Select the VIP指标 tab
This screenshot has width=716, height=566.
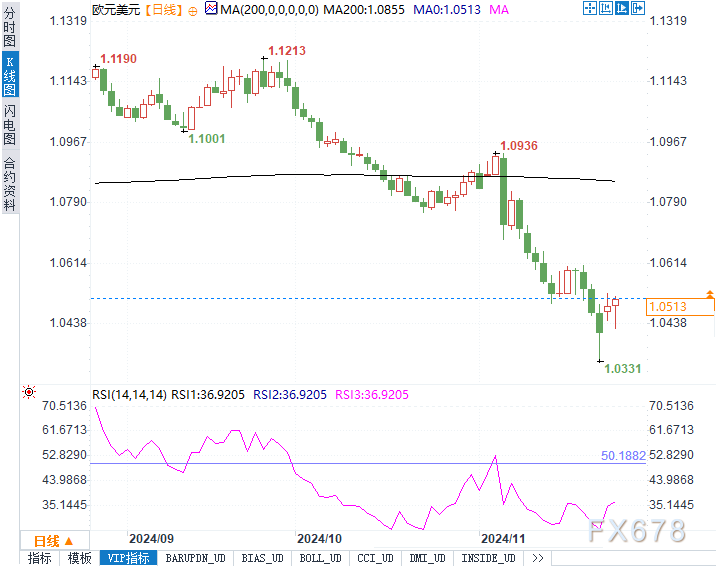click(127, 558)
